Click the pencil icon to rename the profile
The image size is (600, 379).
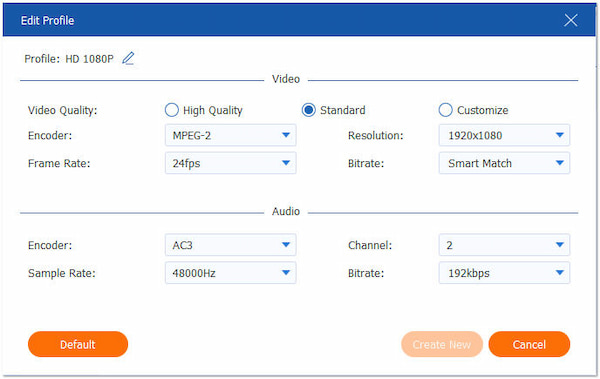coord(128,59)
